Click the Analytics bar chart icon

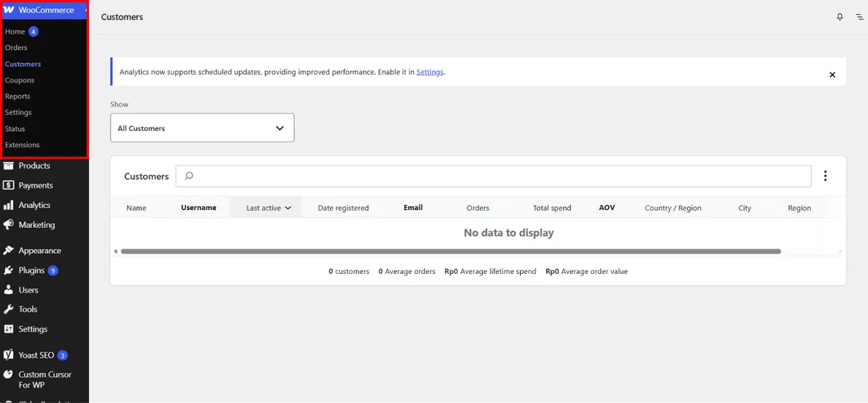point(9,205)
